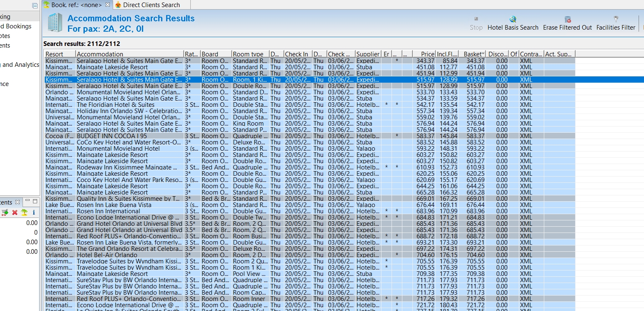Select Rodeway Inn Kissimmee Maingate row
This screenshot has width=644, height=311.
coord(310,167)
